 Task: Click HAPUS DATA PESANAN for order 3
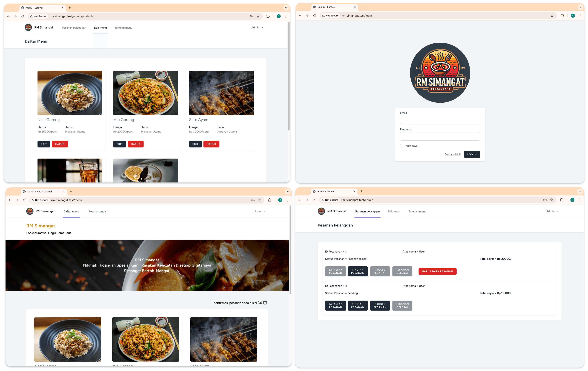pyautogui.click(x=437, y=271)
